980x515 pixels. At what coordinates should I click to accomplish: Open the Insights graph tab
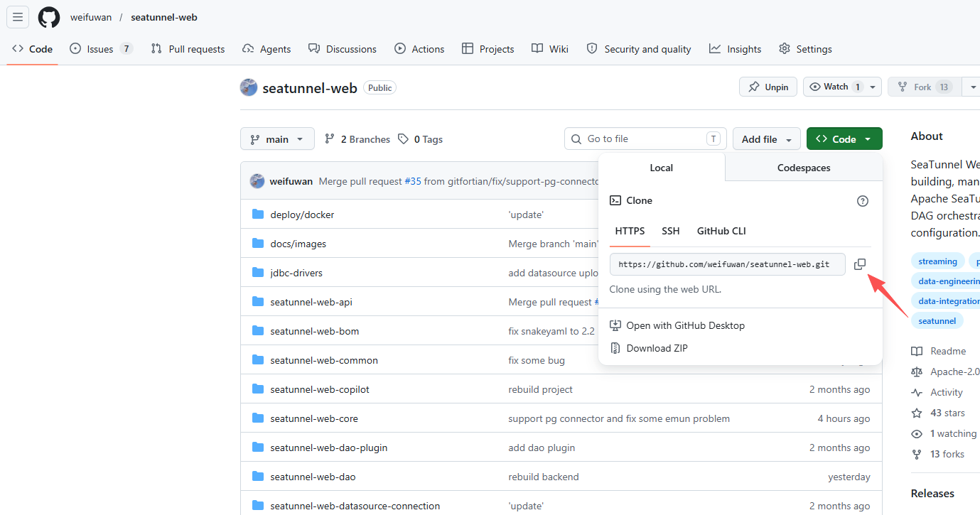735,49
